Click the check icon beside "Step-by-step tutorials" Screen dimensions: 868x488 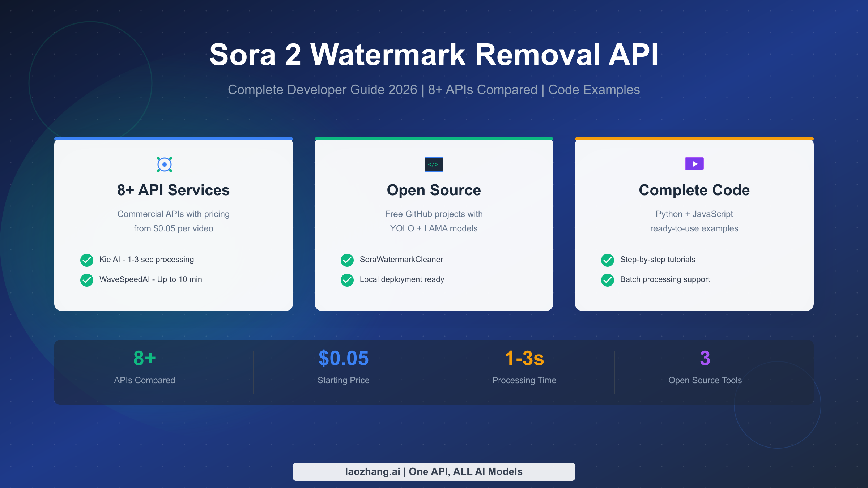pos(607,260)
